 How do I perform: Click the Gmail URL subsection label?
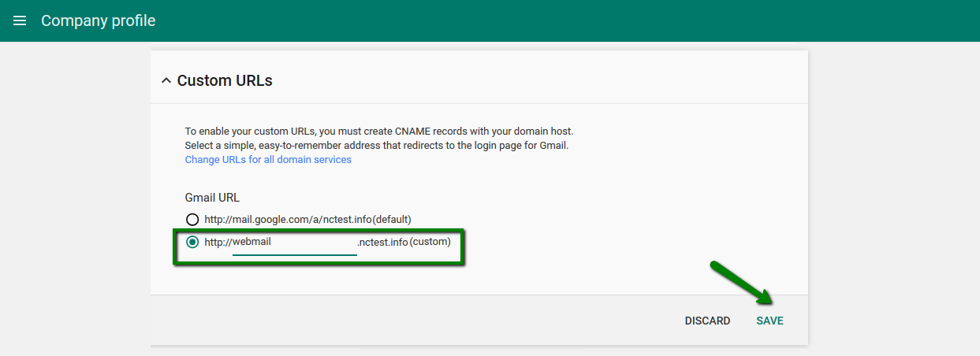click(212, 198)
